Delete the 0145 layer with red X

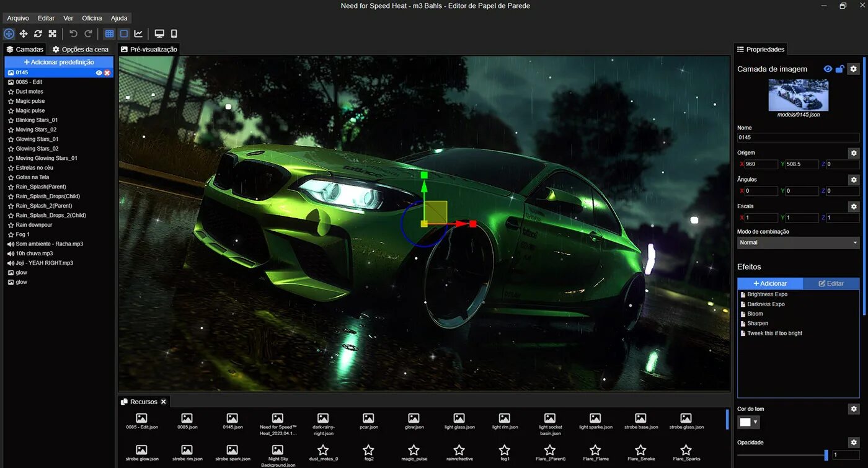tap(107, 73)
